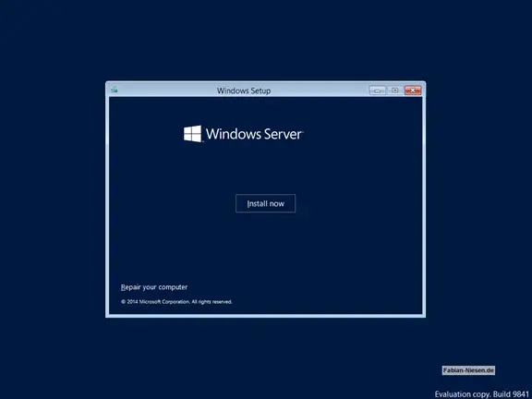Image resolution: width=532 pixels, height=399 pixels.
Task: Maximize the Windows Setup window
Action: coord(395,91)
